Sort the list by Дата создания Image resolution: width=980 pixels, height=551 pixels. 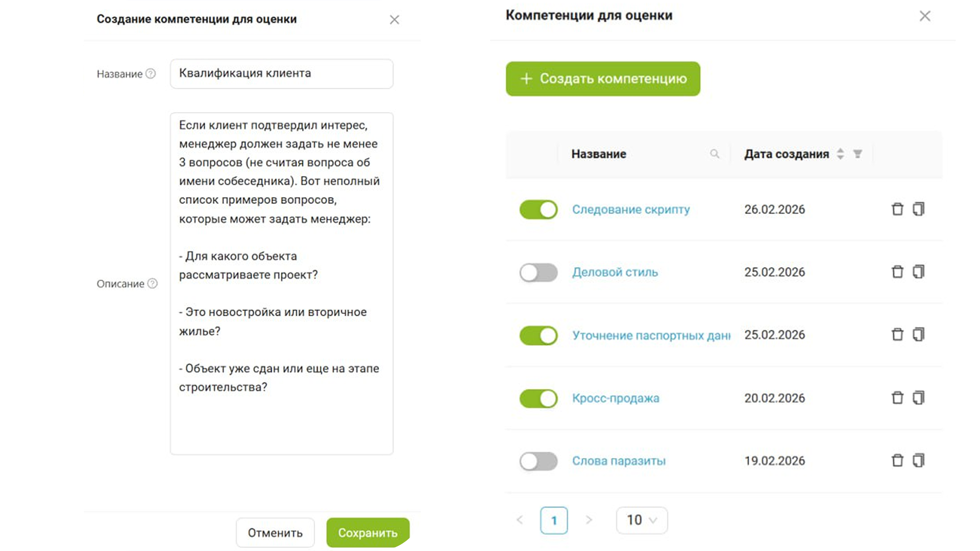pyautogui.click(x=840, y=154)
